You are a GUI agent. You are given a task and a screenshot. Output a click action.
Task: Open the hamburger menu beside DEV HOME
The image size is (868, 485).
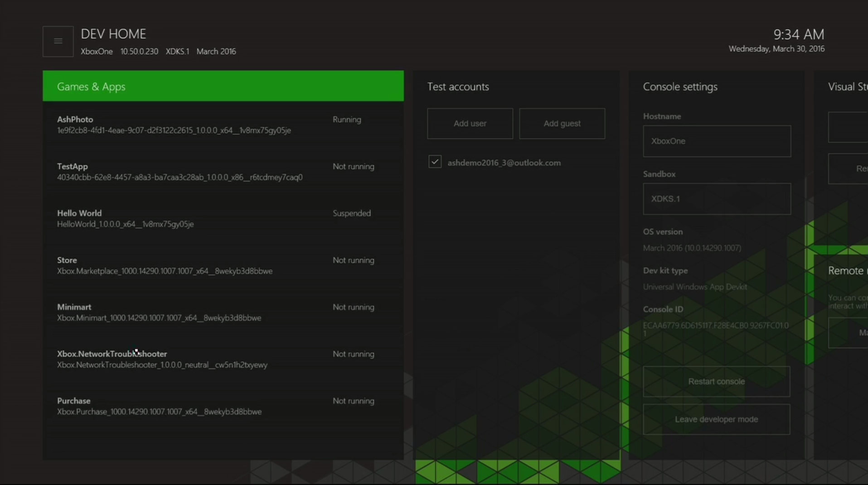coord(58,41)
